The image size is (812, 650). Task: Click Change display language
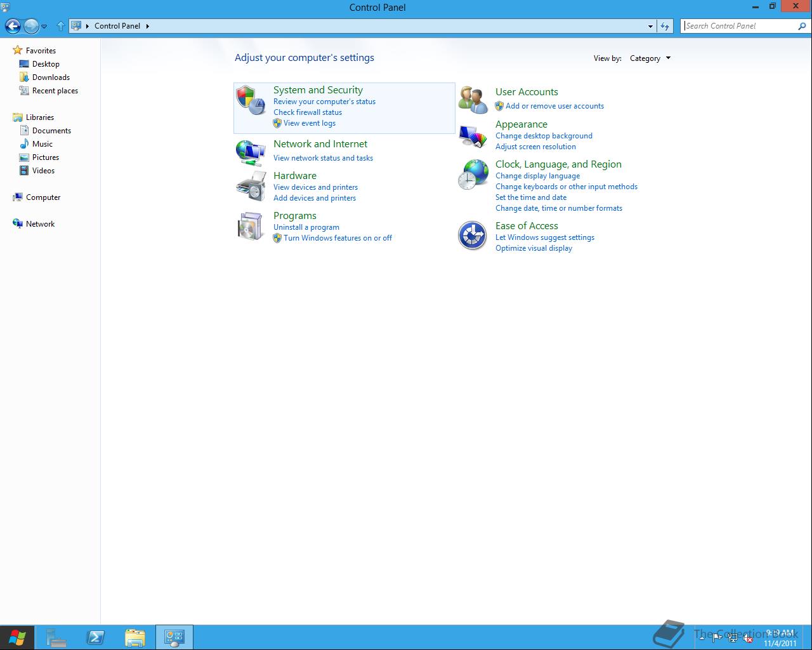point(537,176)
